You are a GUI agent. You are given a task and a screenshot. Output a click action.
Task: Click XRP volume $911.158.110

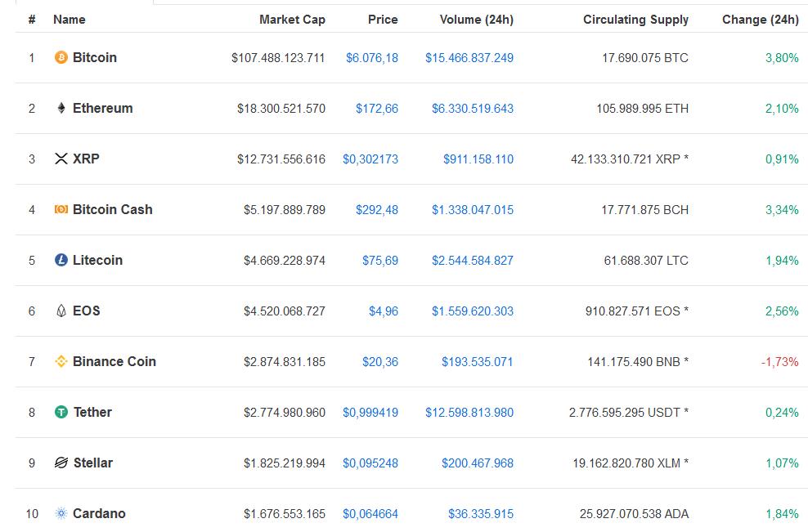pos(478,159)
